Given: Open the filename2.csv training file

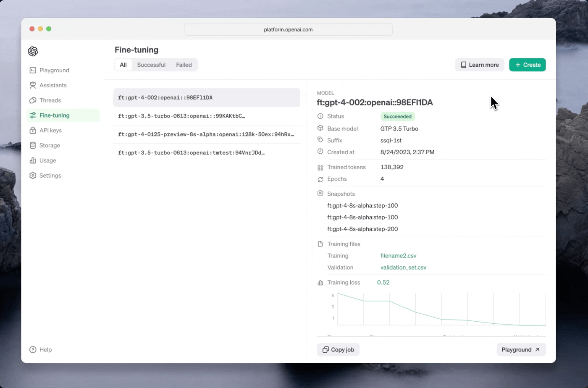Looking at the screenshot, I should coord(398,255).
